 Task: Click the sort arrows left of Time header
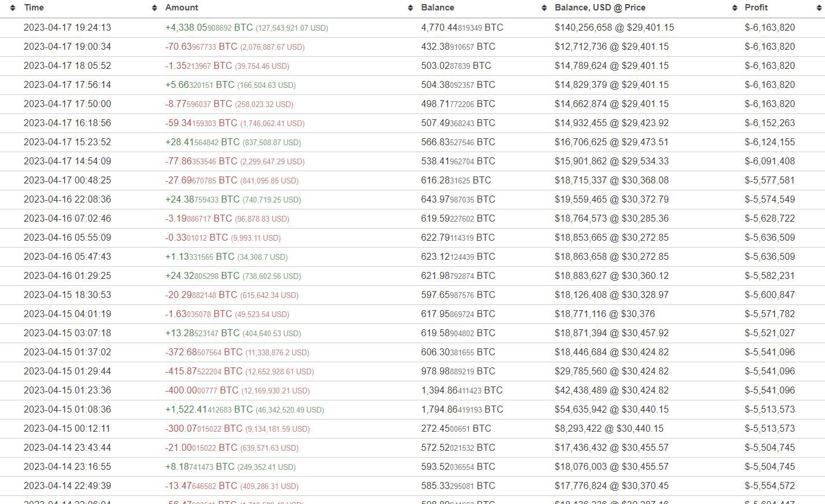(14, 8)
